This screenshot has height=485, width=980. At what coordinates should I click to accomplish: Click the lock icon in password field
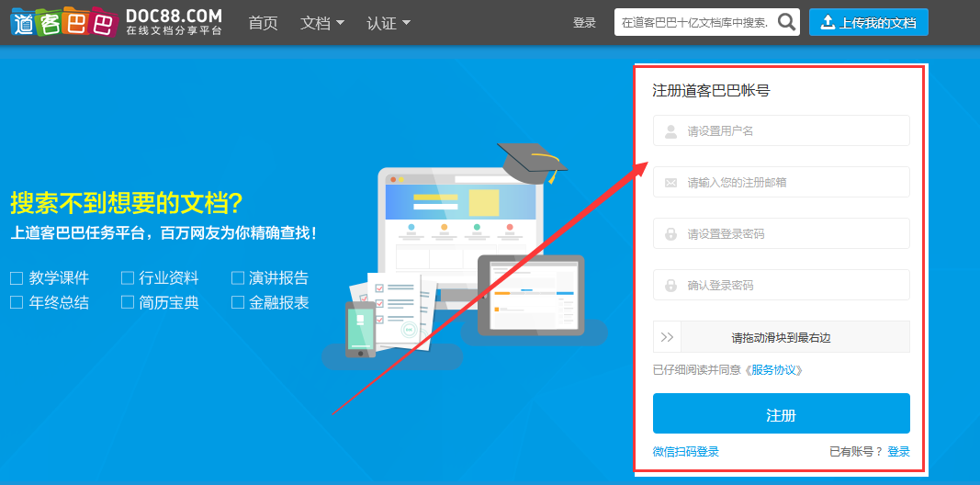(671, 234)
